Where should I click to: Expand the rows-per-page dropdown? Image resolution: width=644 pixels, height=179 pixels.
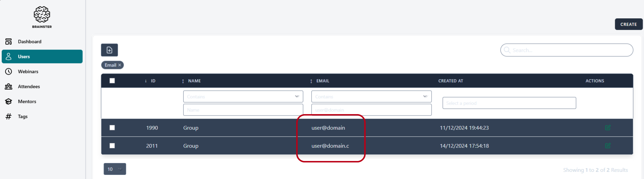(115, 169)
